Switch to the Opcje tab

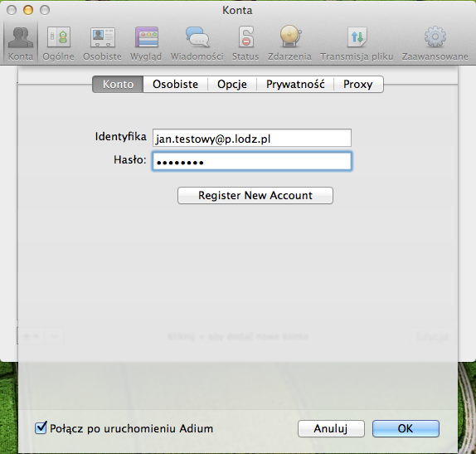pos(232,84)
